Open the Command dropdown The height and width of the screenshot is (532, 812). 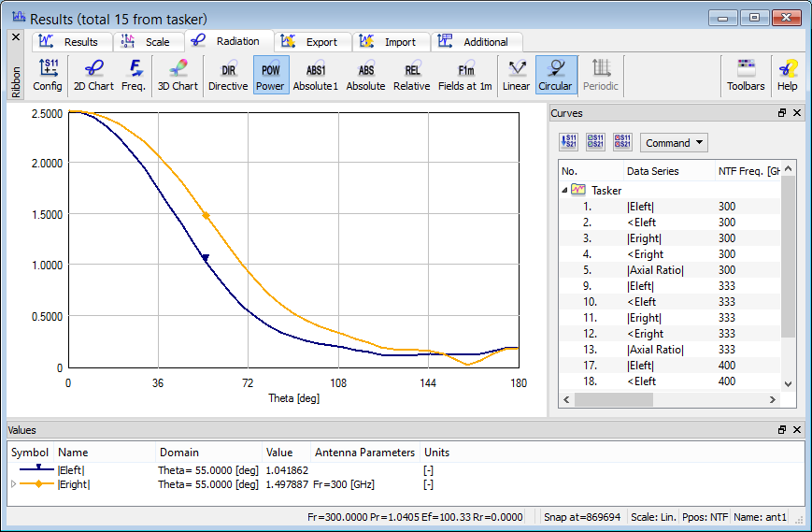[674, 143]
